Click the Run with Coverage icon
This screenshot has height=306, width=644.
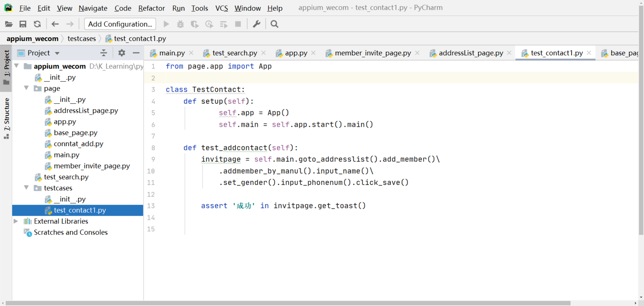pos(195,24)
